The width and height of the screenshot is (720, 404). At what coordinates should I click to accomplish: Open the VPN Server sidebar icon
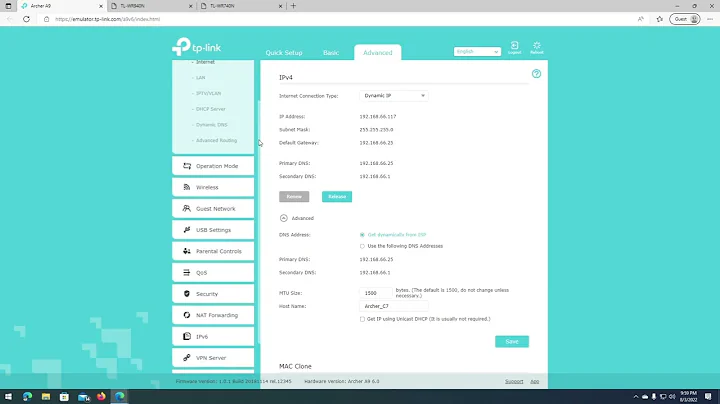(x=186, y=358)
